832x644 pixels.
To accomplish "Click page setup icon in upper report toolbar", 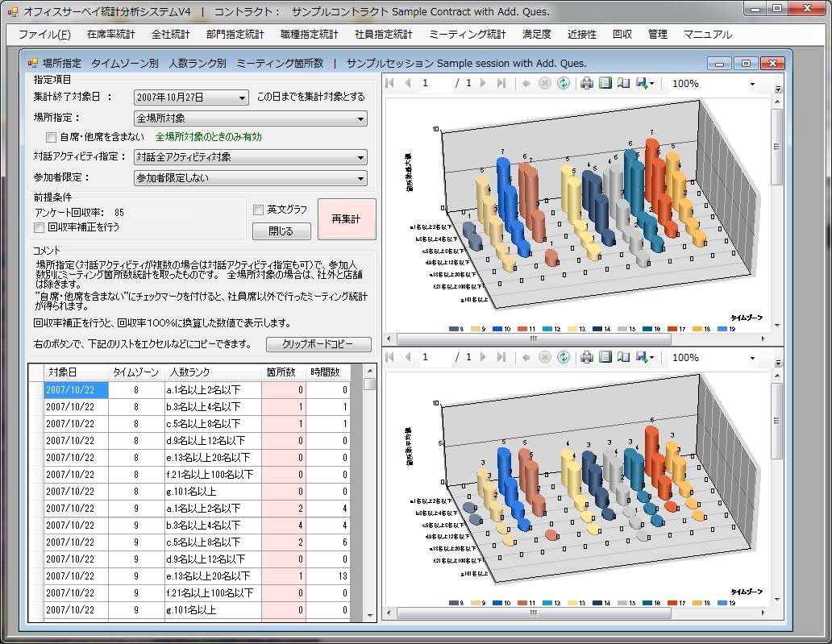I will tap(623, 83).
